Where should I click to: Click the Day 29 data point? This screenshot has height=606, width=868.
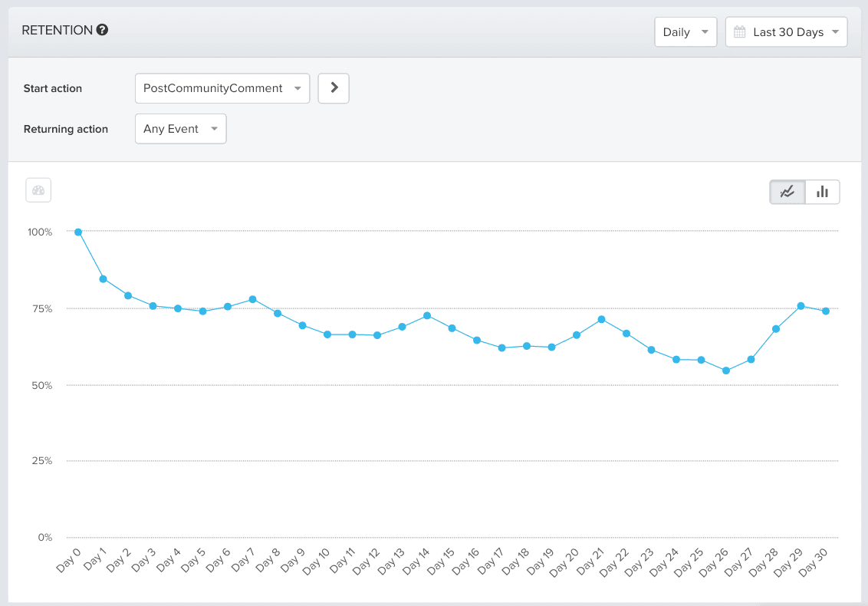tap(801, 306)
